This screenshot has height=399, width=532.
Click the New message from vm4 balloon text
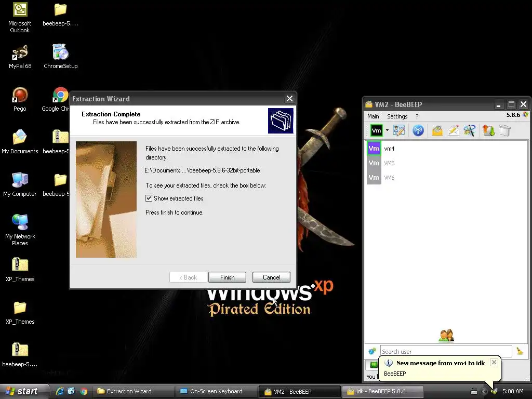(441, 363)
